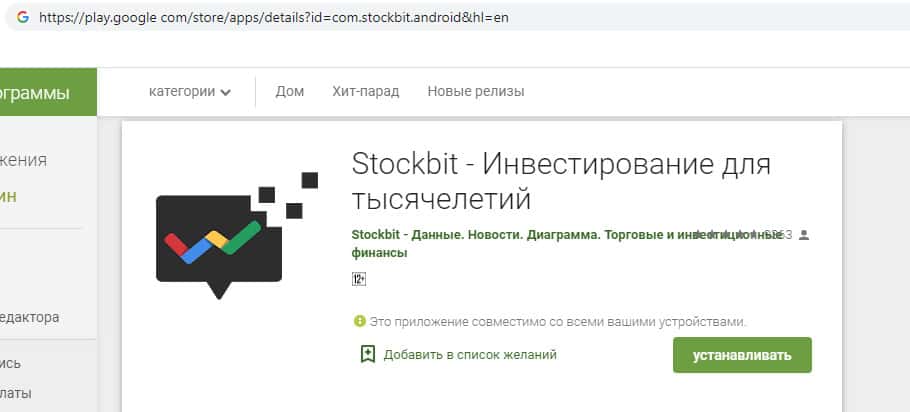Screen dimensions: 910x412
Task: Open the категории dropdown
Action: point(190,92)
